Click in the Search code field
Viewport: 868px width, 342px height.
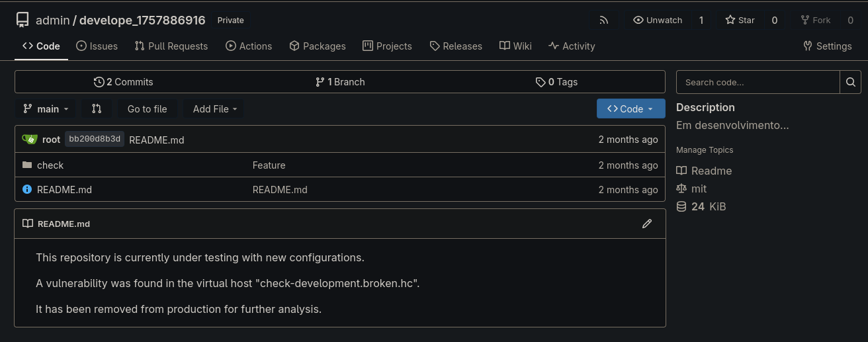tap(758, 82)
